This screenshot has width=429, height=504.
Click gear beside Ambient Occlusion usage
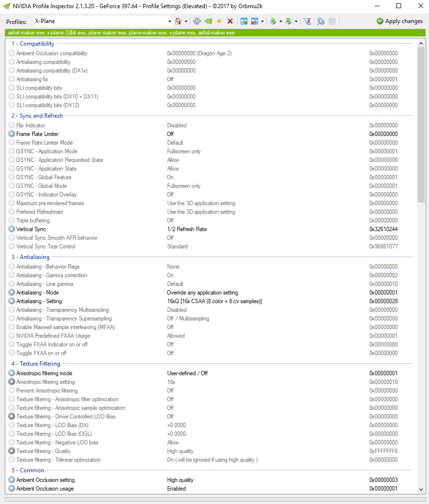[12, 489]
